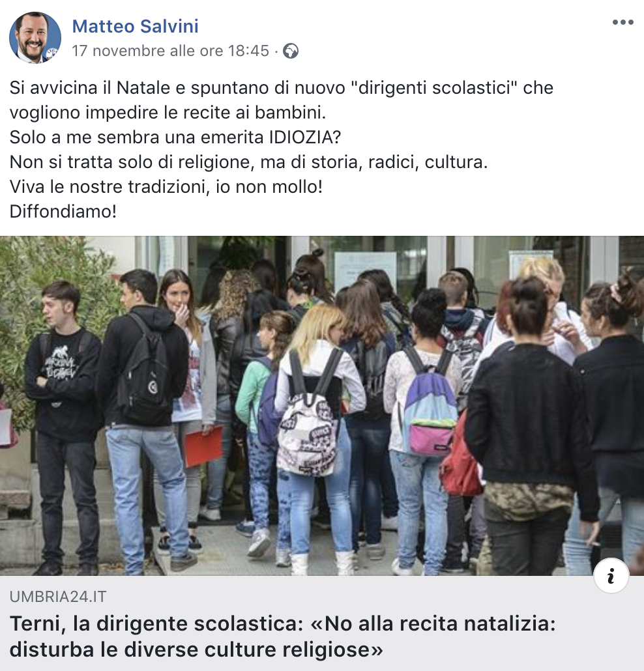Open Matteo Salvini's profile picture
The height and width of the screenshot is (671, 644).
coord(35,38)
